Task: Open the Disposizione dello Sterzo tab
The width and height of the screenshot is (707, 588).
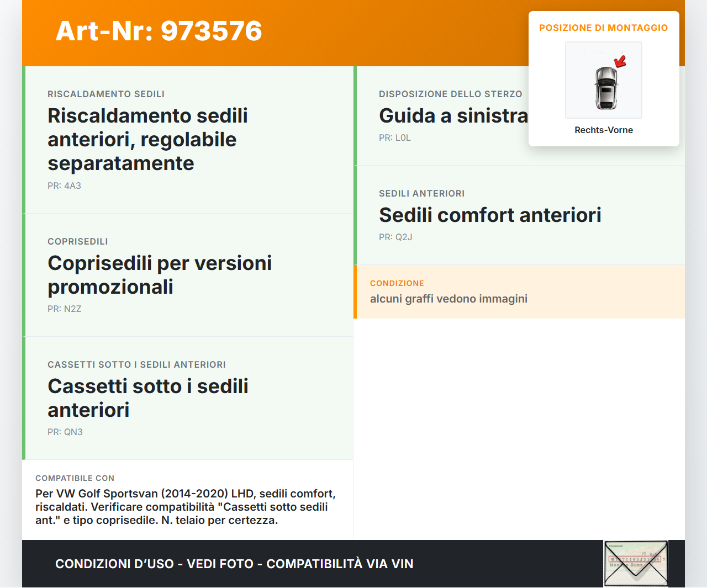Action: tap(450, 94)
